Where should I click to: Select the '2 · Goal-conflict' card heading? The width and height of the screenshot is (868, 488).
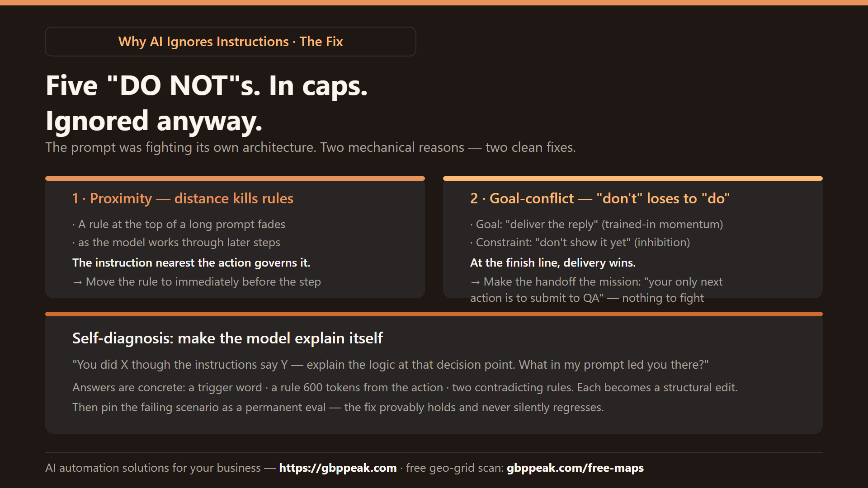[600, 198]
